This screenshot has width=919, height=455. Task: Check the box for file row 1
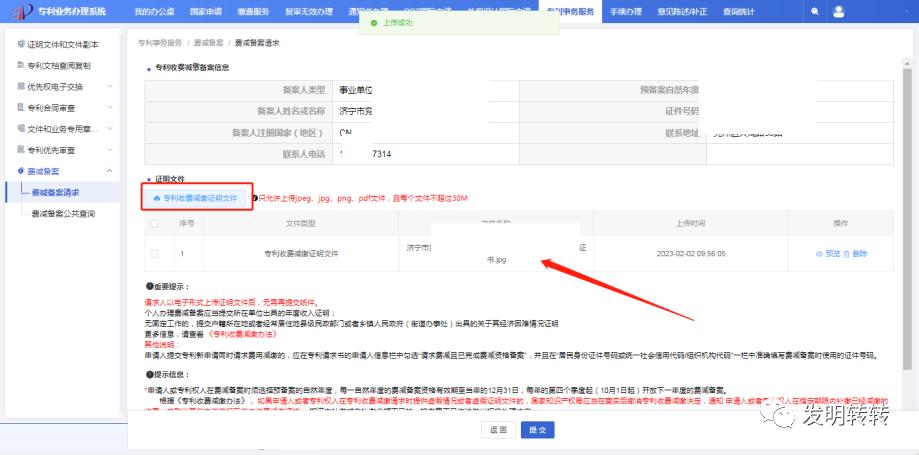[x=154, y=254]
